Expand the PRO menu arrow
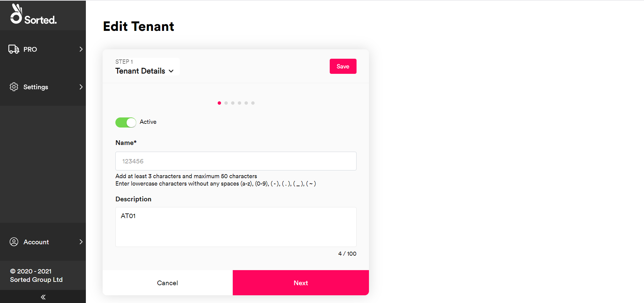This screenshot has width=644, height=303. (81, 49)
